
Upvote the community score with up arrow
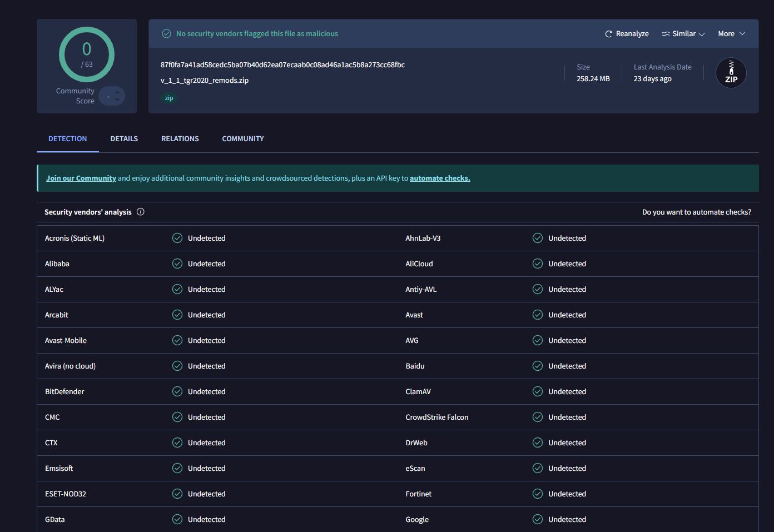coord(117,92)
